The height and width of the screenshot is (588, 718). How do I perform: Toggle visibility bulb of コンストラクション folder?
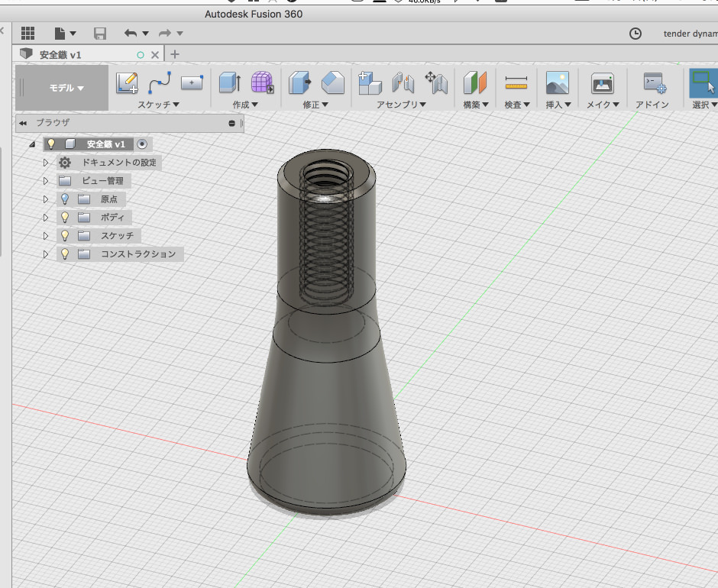click(x=65, y=254)
